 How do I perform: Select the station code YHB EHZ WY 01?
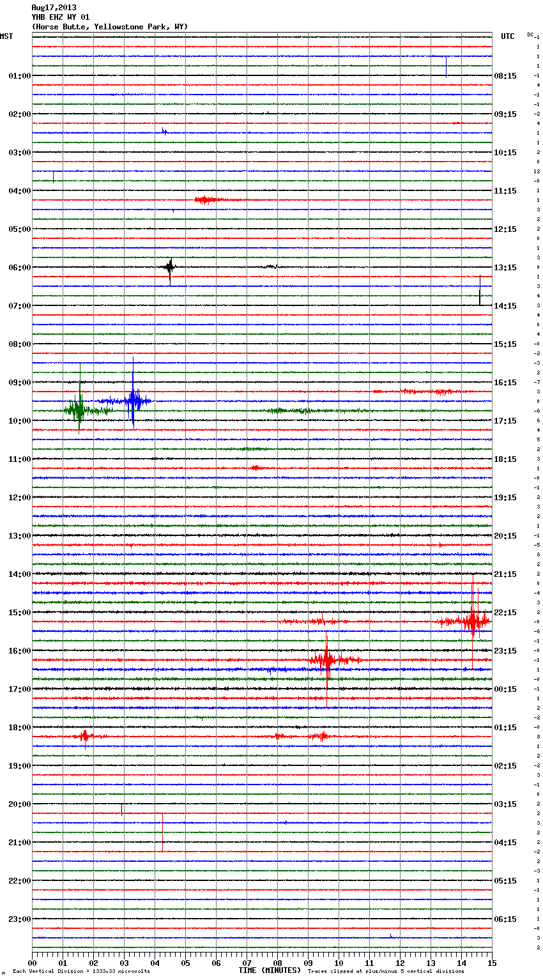[61, 17]
